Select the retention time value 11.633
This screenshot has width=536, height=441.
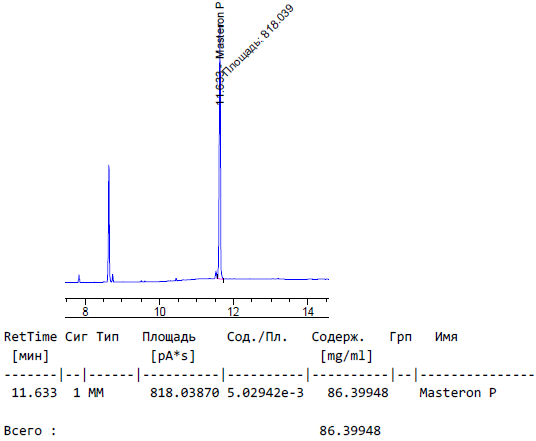pos(34,392)
